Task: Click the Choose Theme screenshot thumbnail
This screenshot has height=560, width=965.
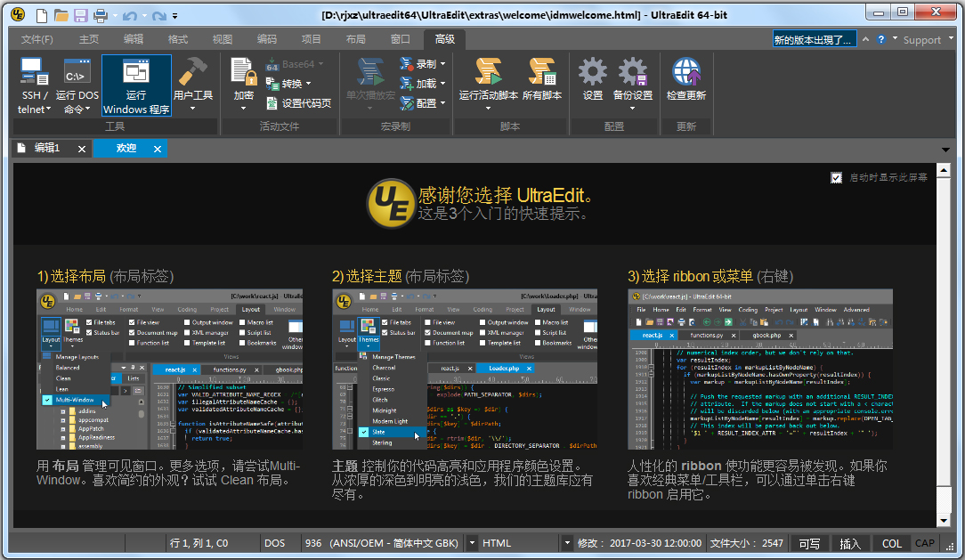Action: point(465,369)
